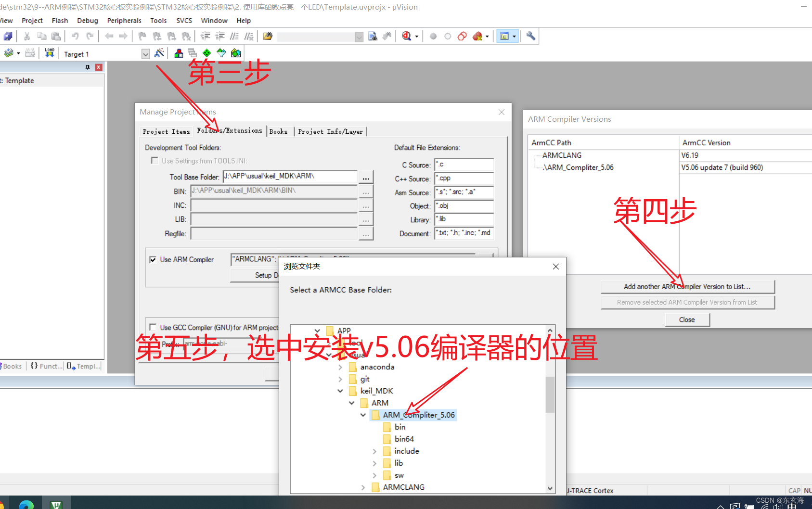Start a debug session with the d magnifier icon
This screenshot has width=812, height=509.
pyautogui.click(x=407, y=36)
